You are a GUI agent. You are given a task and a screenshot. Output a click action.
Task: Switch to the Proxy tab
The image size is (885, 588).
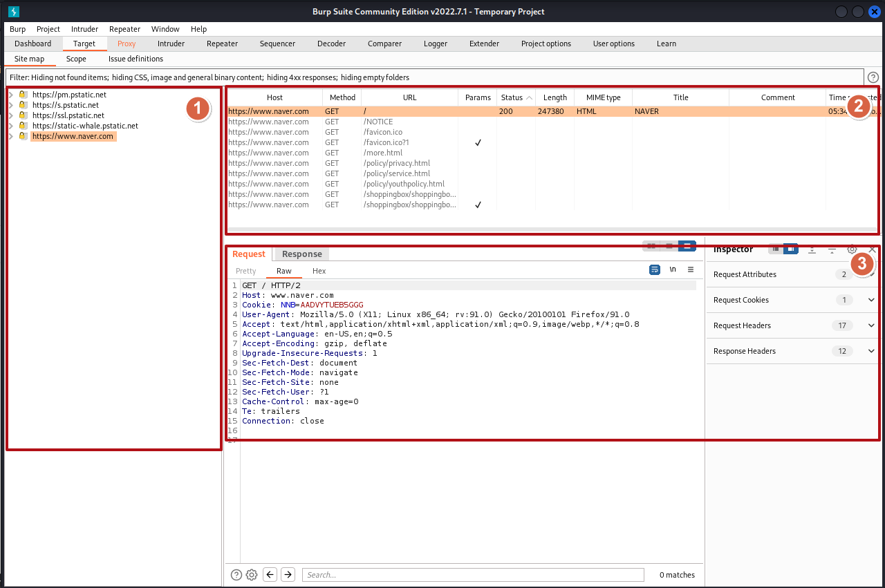click(x=127, y=44)
